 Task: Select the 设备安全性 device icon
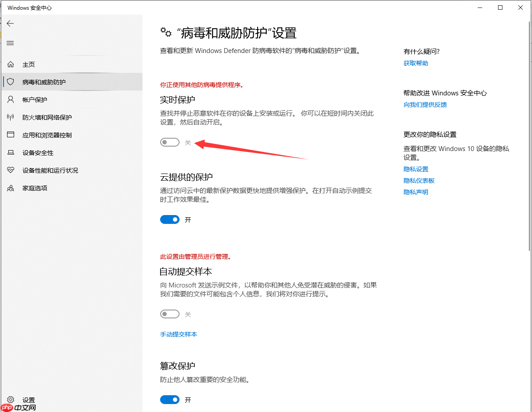point(10,152)
